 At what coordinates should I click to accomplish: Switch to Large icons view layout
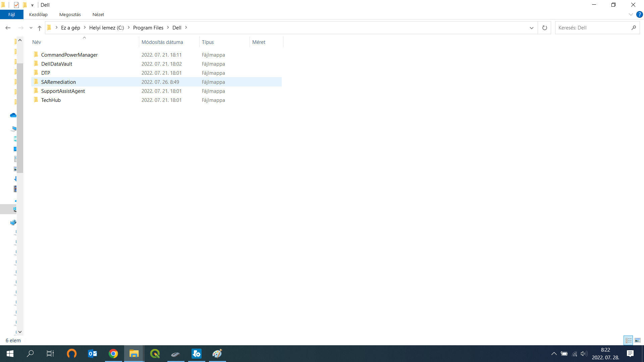pos(638,340)
